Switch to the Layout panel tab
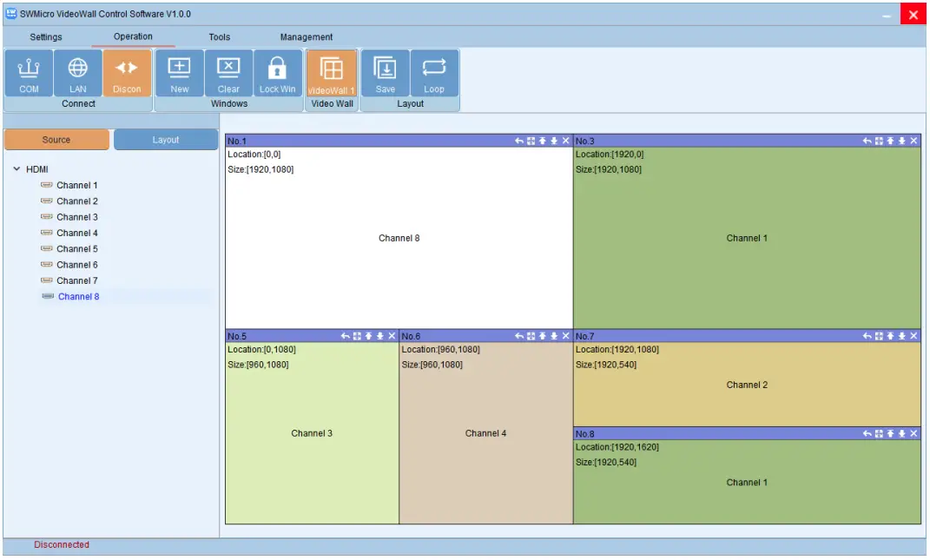This screenshot has width=930, height=560. pos(166,140)
